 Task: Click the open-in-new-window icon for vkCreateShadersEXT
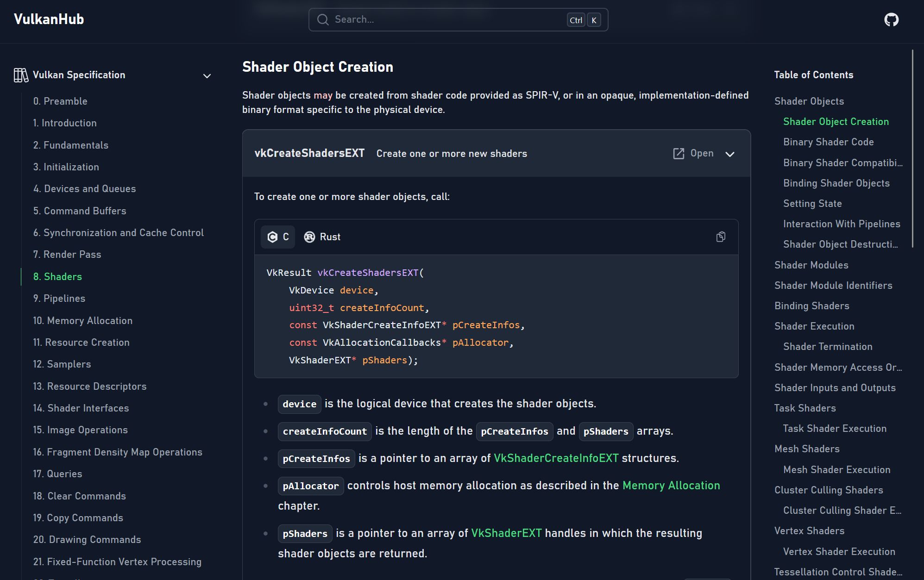click(x=679, y=154)
